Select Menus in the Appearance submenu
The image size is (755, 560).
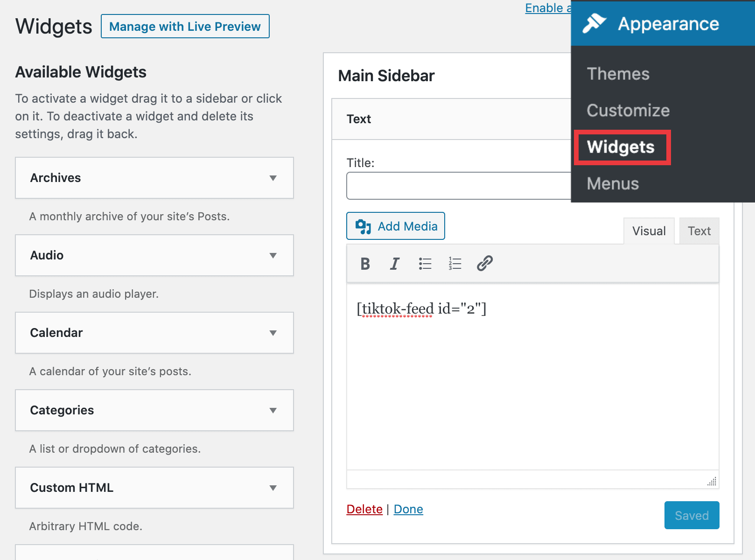click(613, 183)
